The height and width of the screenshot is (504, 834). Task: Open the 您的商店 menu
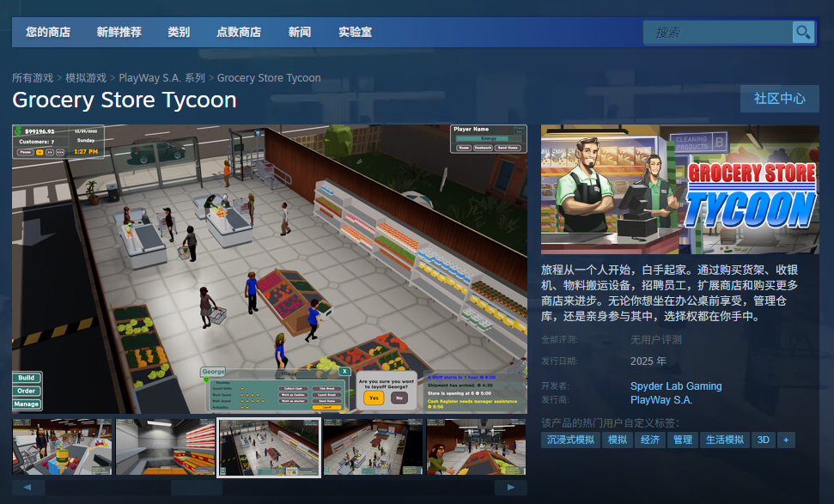48,33
